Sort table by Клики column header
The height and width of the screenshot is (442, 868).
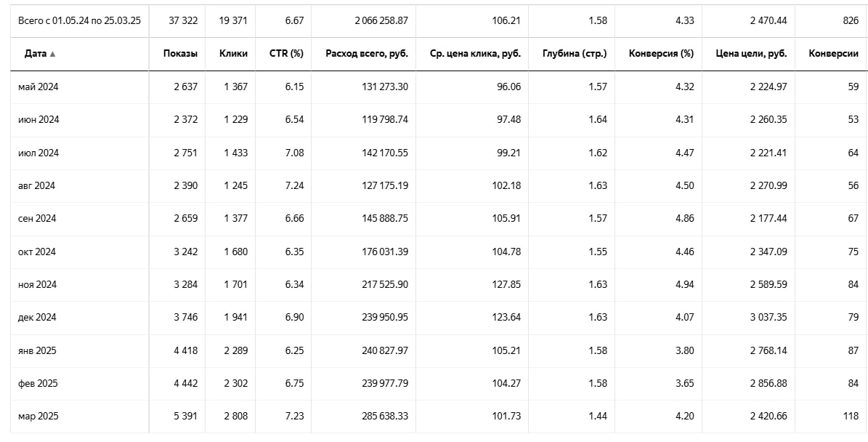point(233,54)
